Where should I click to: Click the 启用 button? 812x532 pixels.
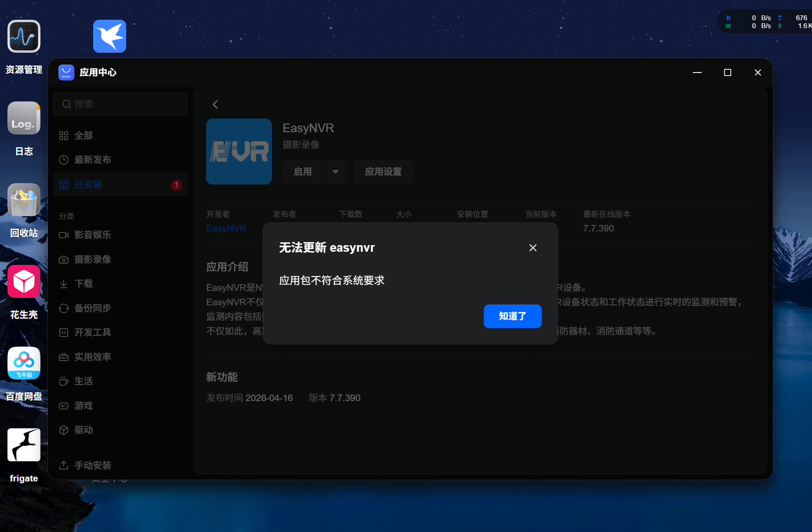[x=303, y=172]
